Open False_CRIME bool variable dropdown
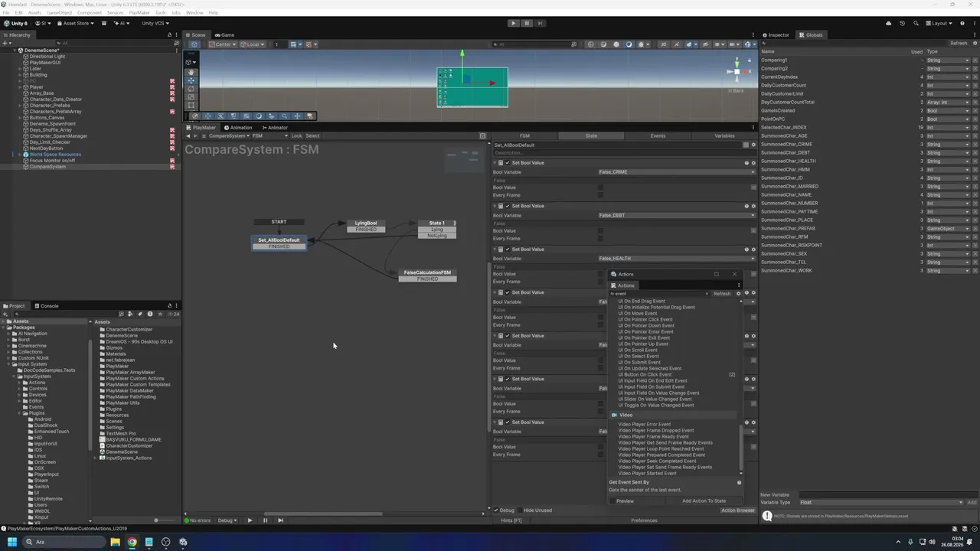The height and width of the screenshot is (551, 980). coord(677,172)
